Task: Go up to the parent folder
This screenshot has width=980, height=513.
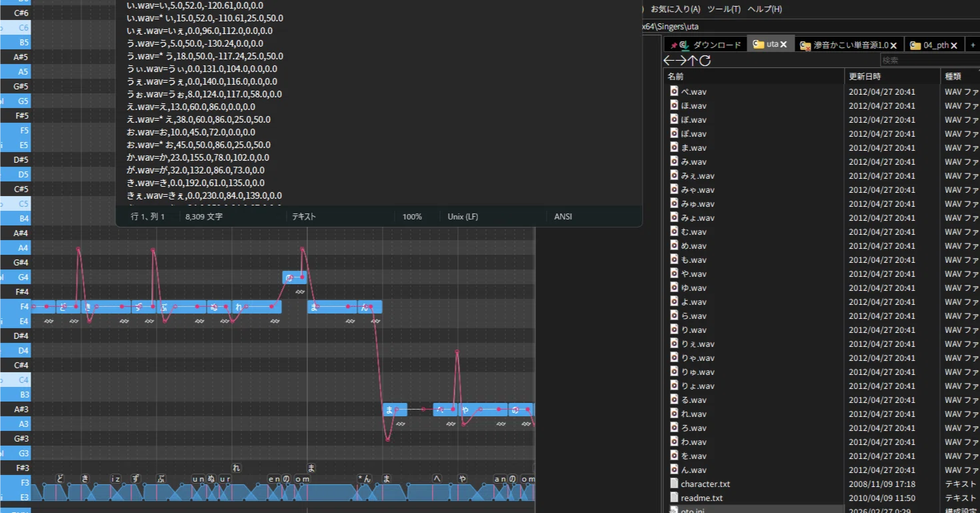Action: 693,61
